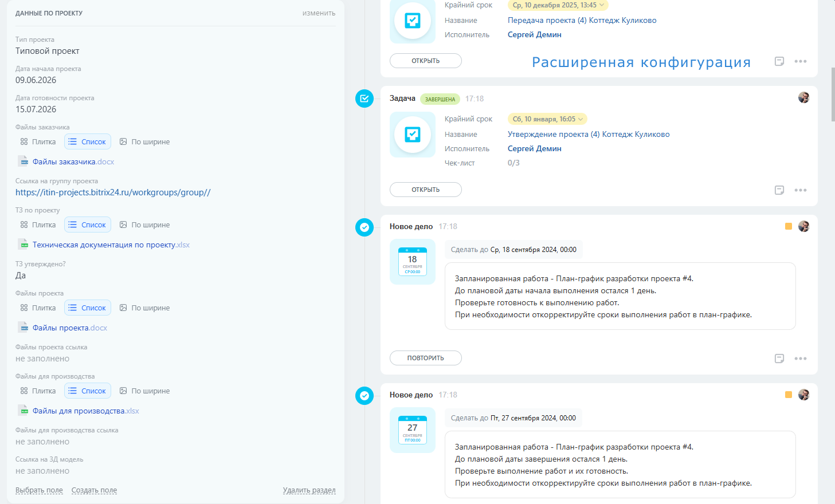The image size is (835, 504).
Task: Select Список view in Файлы проекта section
Action: (x=88, y=308)
